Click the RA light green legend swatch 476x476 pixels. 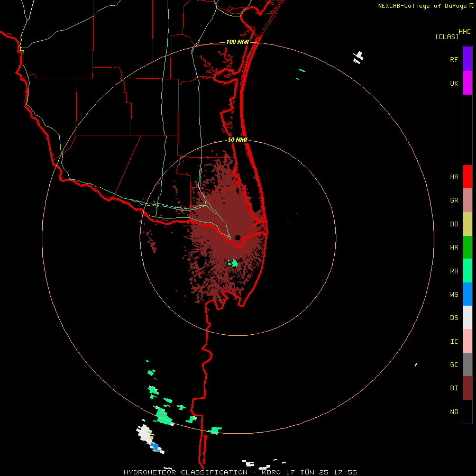pos(467,271)
